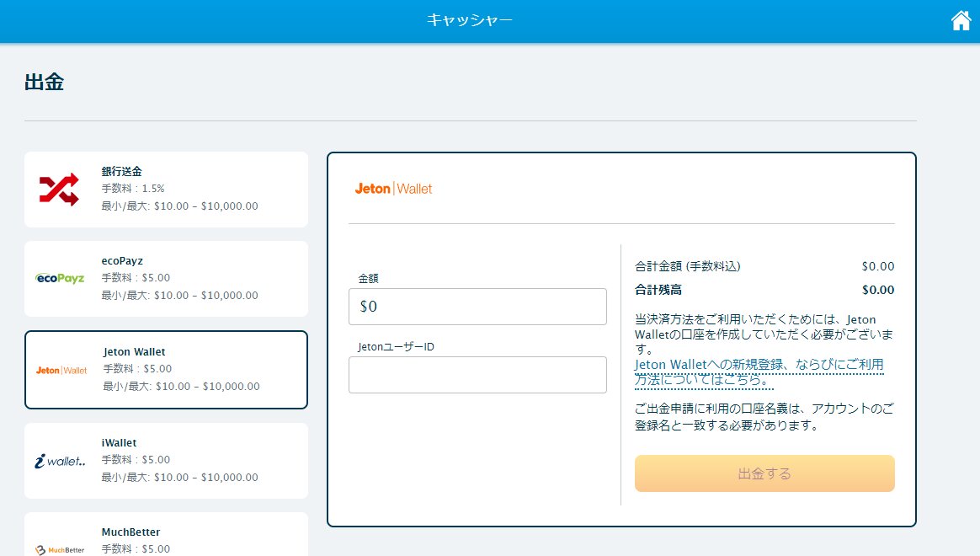
Task: Click the 合計金額 $0.00 value
Action: click(x=878, y=266)
